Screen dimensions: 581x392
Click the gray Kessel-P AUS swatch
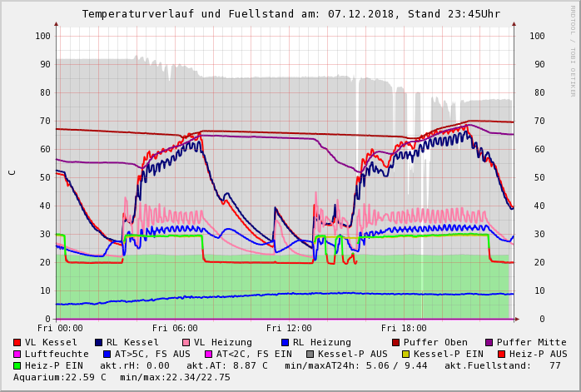310,354
